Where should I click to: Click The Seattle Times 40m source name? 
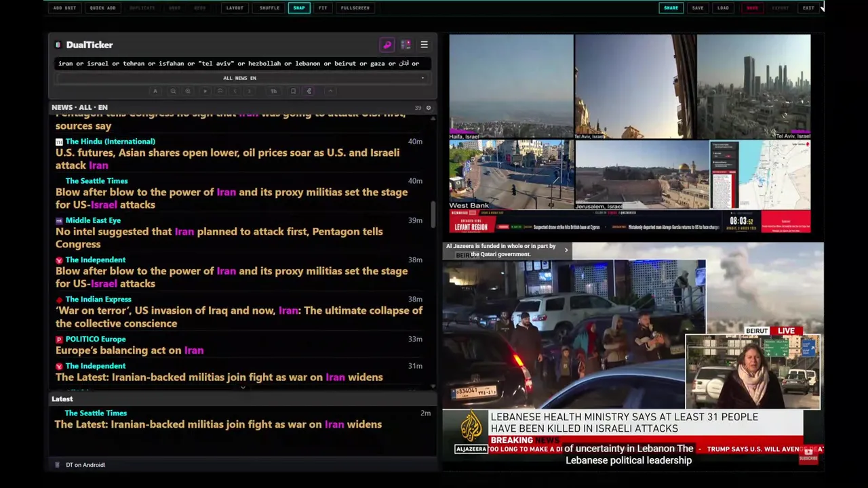[x=96, y=181]
